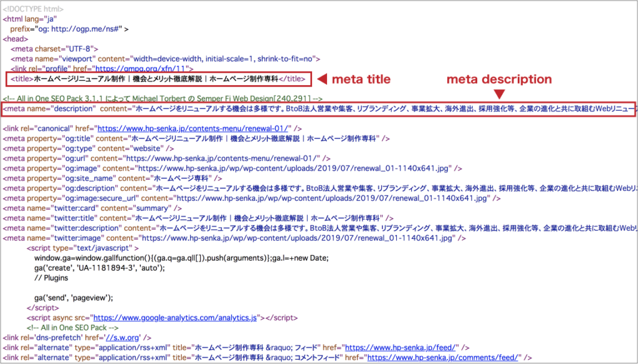Click the window.ga=window.ga function line
This screenshot has width=638, height=364.
[x=181, y=258]
